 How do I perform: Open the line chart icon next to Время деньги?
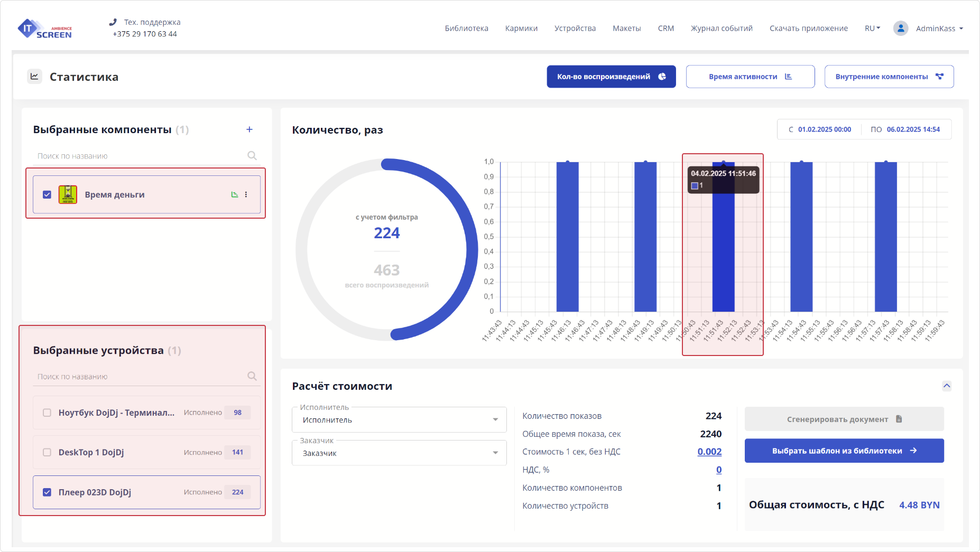[234, 194]
